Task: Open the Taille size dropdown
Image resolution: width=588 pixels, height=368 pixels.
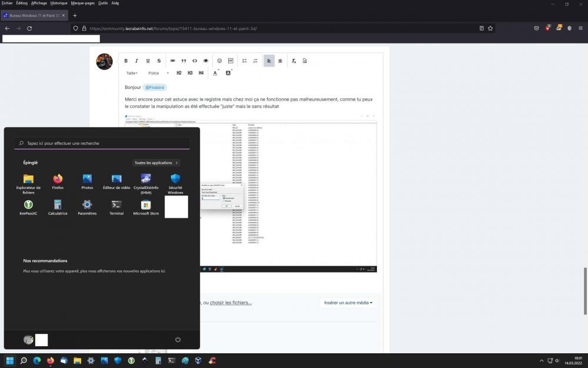Action: point(131,72)
